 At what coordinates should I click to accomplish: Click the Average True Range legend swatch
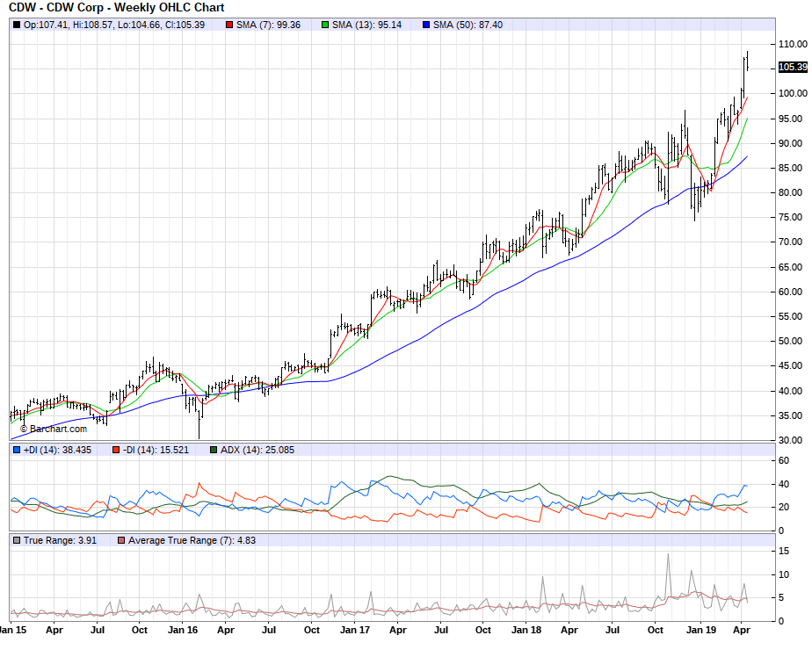click(121, 540)
